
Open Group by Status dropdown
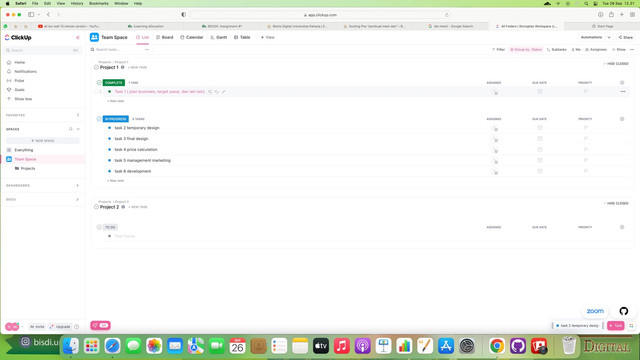point(526,49)
